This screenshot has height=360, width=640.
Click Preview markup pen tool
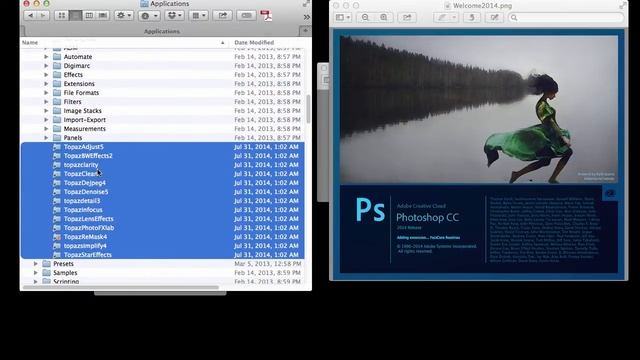442,17
